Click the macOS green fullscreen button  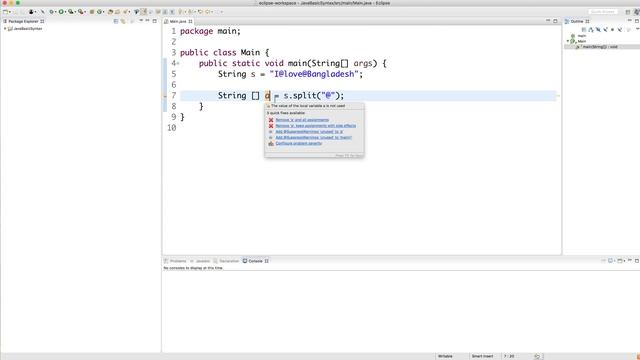point(18,3)
